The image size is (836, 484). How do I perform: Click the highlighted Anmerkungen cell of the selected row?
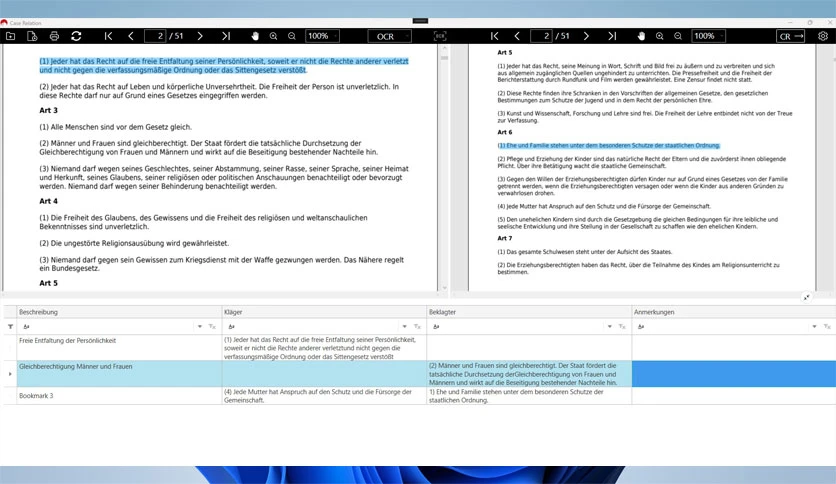point(734,374)
